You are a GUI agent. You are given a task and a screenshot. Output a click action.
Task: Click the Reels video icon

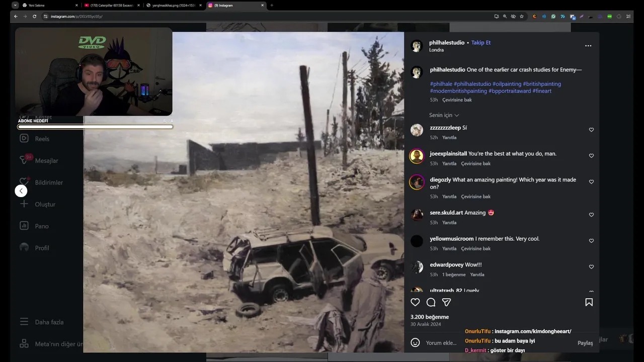pyautogui.click(x=24, y=138)
